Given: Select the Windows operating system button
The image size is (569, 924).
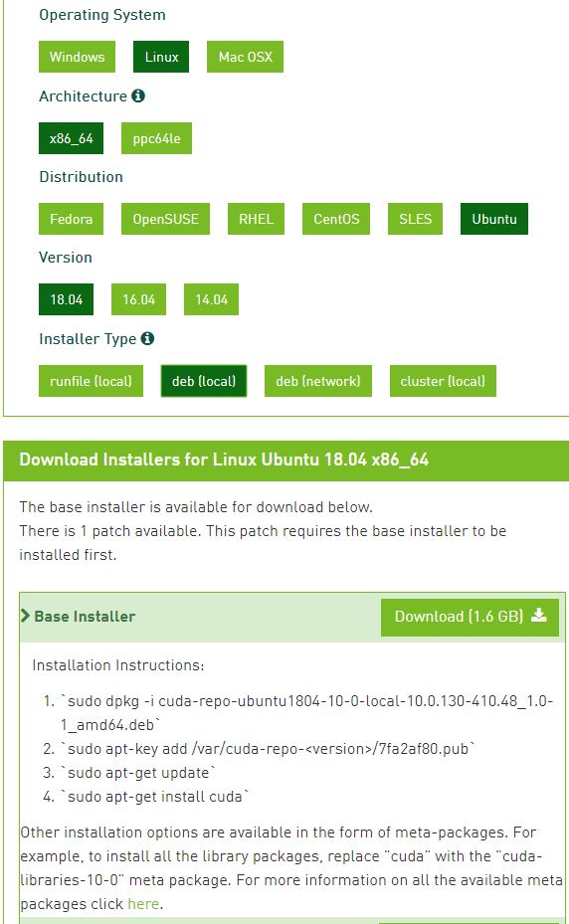Looking at the screenshot, I should click(77, 57).
